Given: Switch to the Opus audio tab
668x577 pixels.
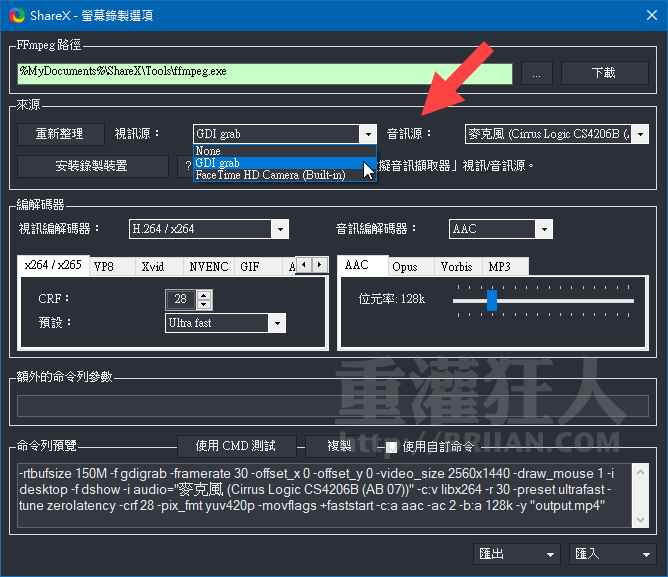Looking at the screenshot, I should point(404,267).
